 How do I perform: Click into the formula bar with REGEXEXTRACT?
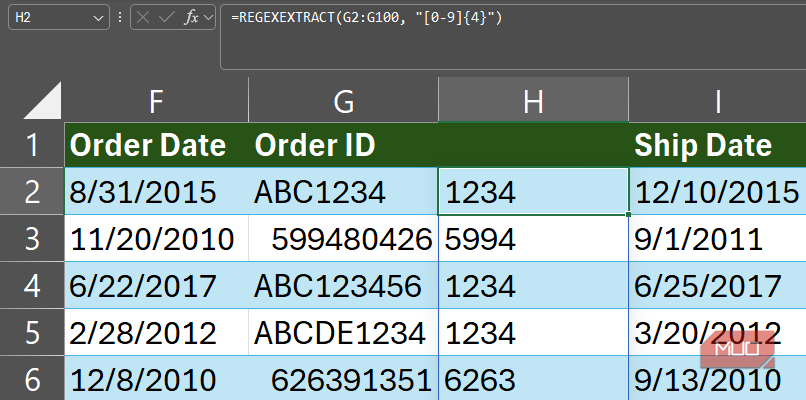click(x=513, y=36)
